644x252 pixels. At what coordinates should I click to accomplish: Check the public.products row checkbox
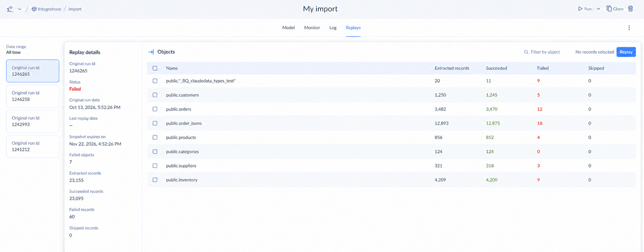click(155, 137)
